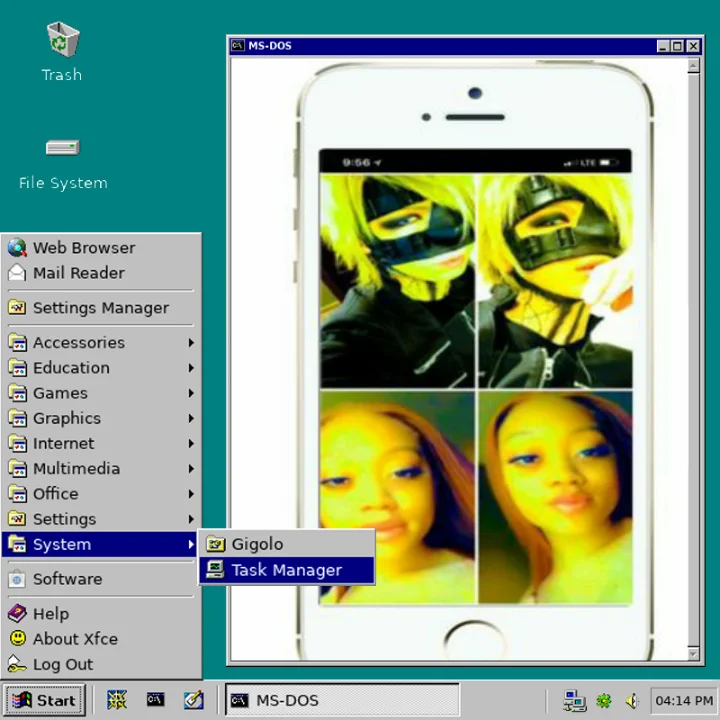Image resolution: width=720 pixels, height=720 pixels.
Task: Open the volume speaker tray icon
Action: click(x=632, y=701)
